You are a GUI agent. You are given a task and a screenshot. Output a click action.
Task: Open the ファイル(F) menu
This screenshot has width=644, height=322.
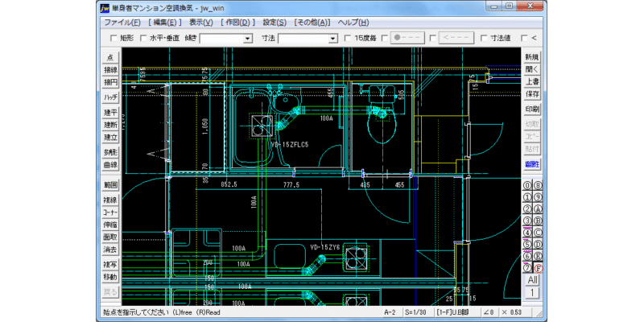pyautogui.click(x=122, y=23)
